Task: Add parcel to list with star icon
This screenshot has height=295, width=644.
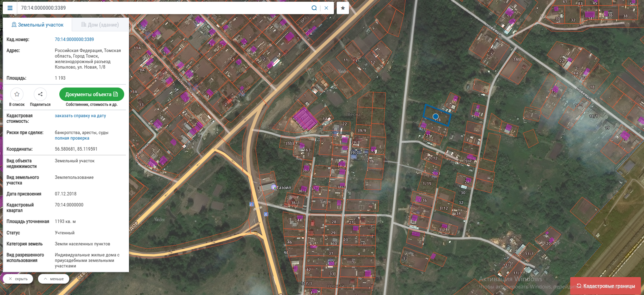Action: coord(17,94)
